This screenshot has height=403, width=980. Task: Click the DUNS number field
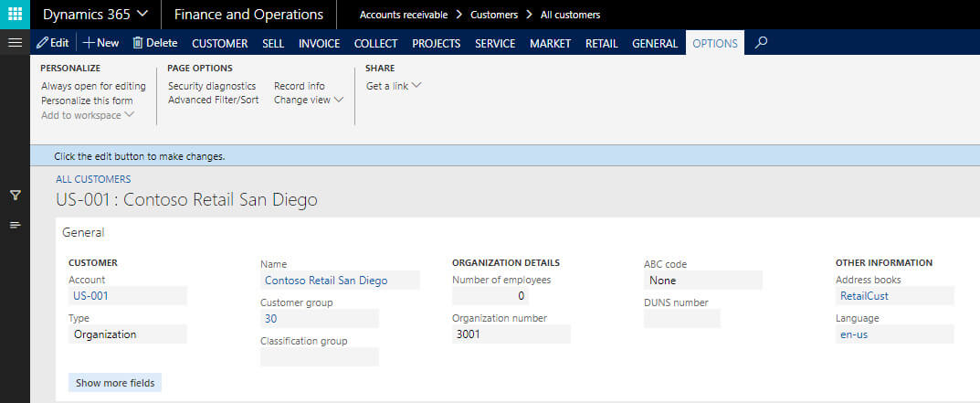tap(682, 319)
